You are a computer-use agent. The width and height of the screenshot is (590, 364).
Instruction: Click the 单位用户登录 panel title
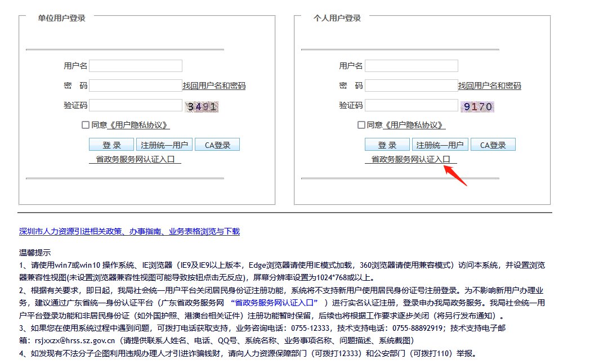click(62, 18)
